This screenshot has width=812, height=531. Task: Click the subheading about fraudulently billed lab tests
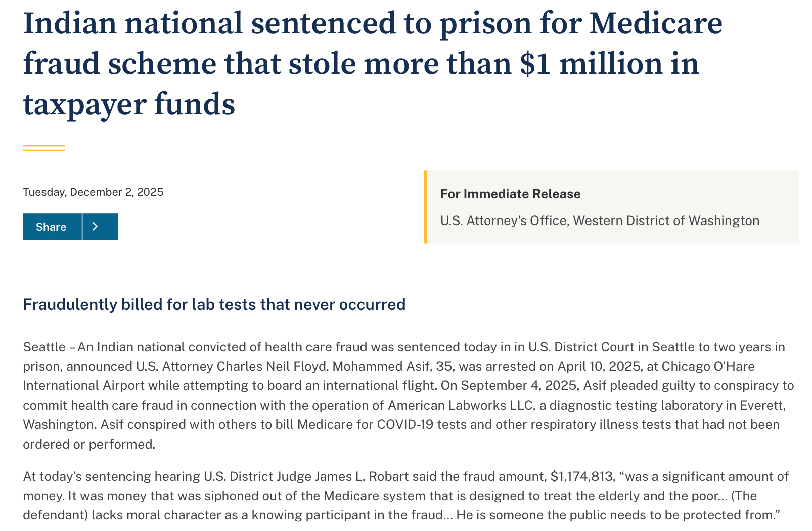click(x=214, y=304)
